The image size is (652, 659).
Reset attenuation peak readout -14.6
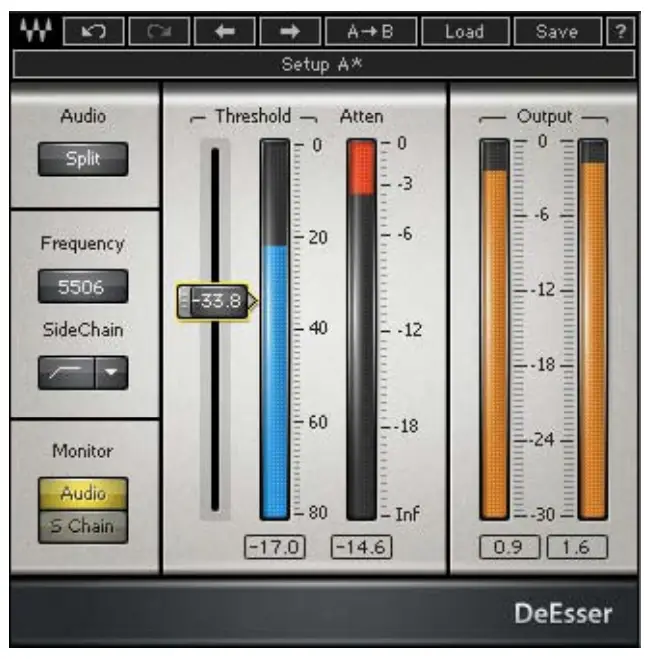point(362,547)
